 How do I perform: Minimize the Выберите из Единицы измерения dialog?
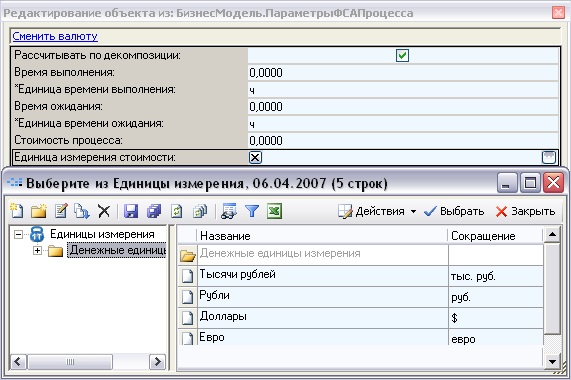point(507,182)
